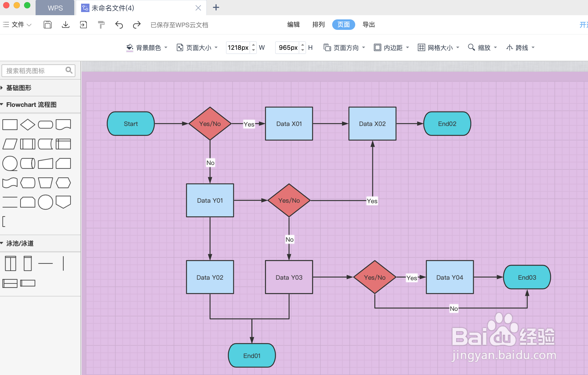
Task: Select the paper tape wave shape
Action: click(10, 183)
